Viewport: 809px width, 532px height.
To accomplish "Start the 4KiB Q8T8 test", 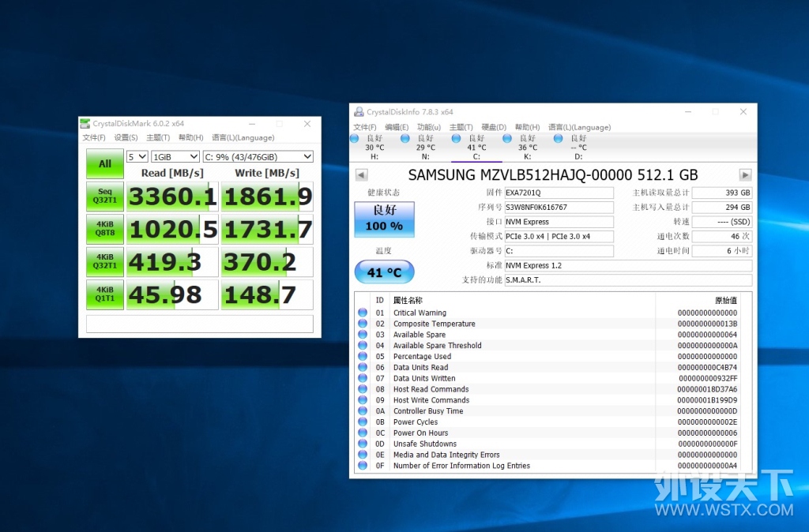I will 105,229.
